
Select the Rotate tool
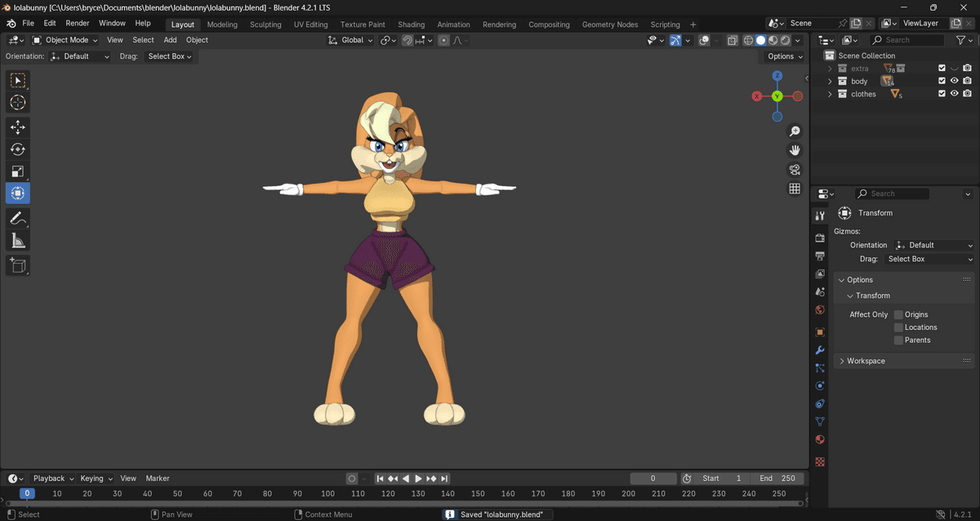click(x=18, y=149)
